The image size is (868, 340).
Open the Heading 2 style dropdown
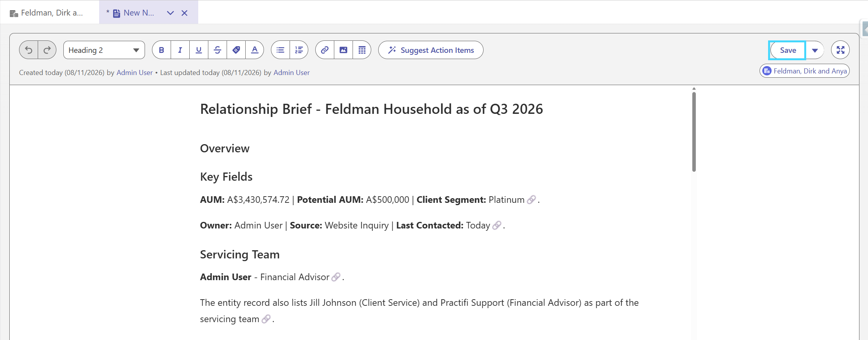click(104, 50)
